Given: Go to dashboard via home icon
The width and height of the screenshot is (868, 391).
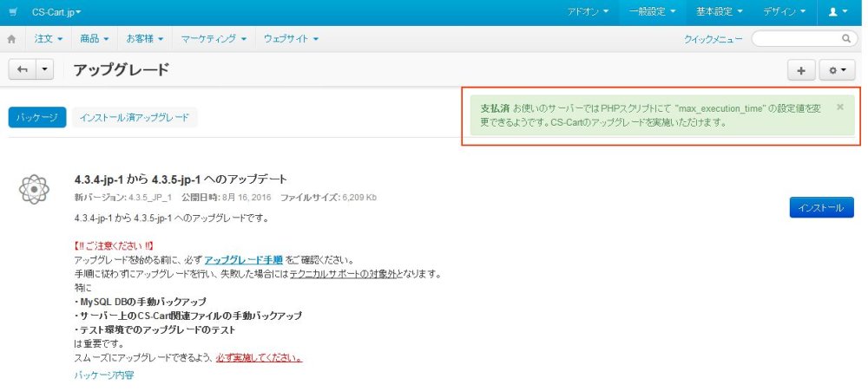Looking at the screenshot, I should coord(11,39).
